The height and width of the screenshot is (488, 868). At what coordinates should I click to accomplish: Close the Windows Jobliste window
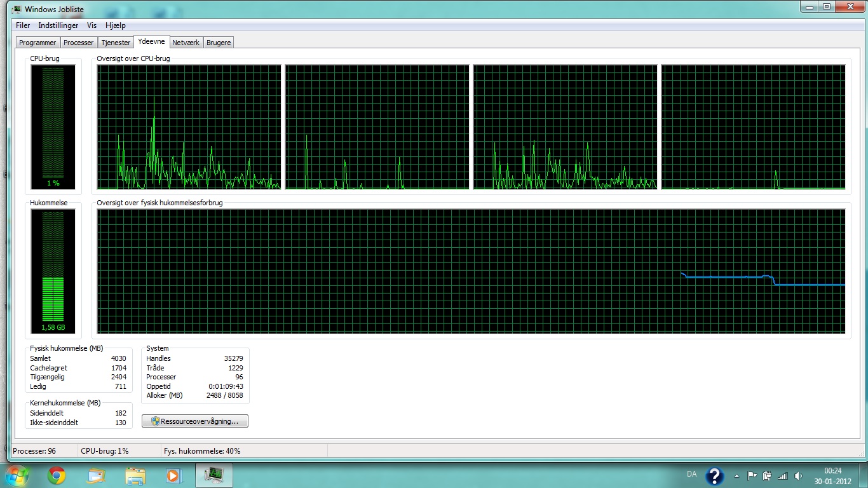click(x=850, y=6)
